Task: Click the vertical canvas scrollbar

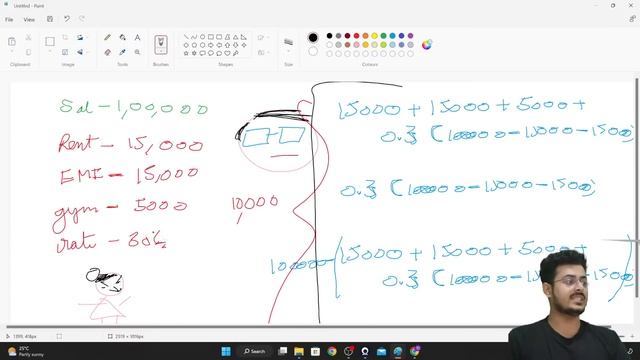Action: click(637, 188)
